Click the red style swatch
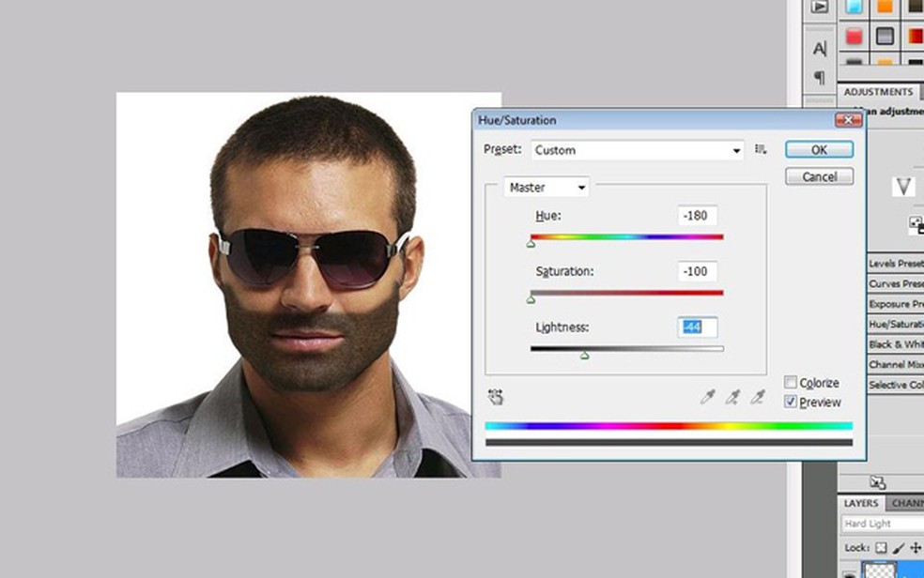 (854, 37)
